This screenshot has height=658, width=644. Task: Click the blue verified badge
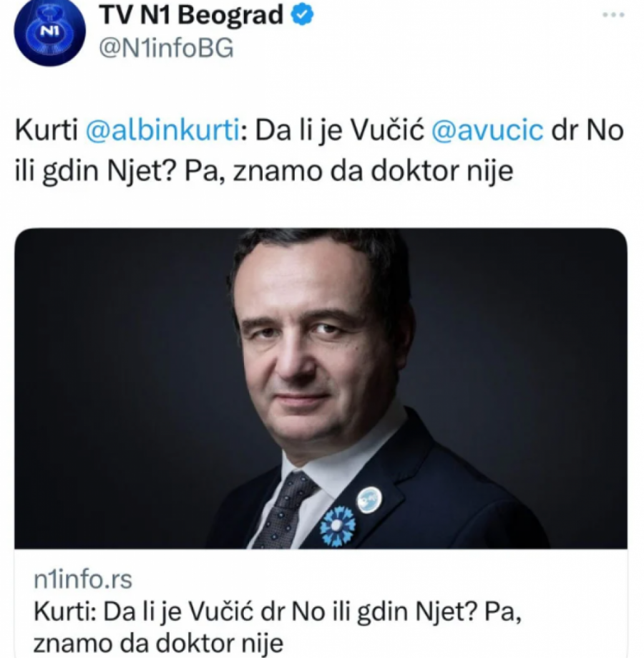click(x=303, y=16)
